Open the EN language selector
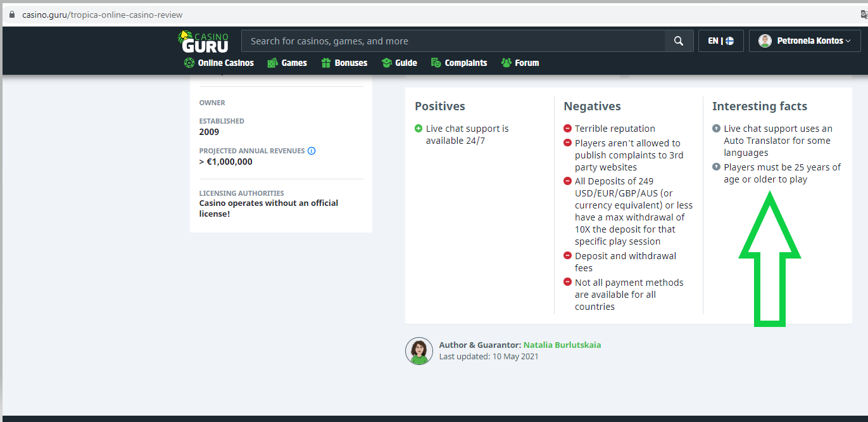The height and width of the screenshot is (422, 868). (720, 41)
